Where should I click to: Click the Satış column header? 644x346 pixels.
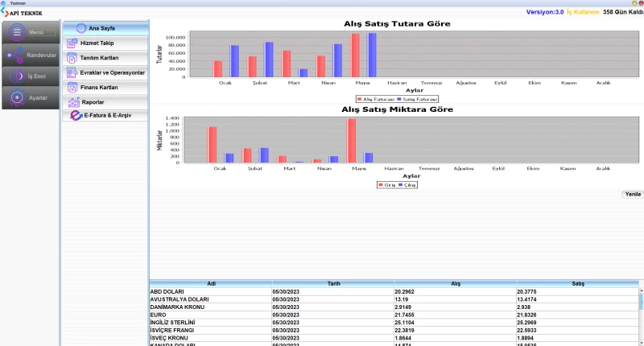point(576,284)
